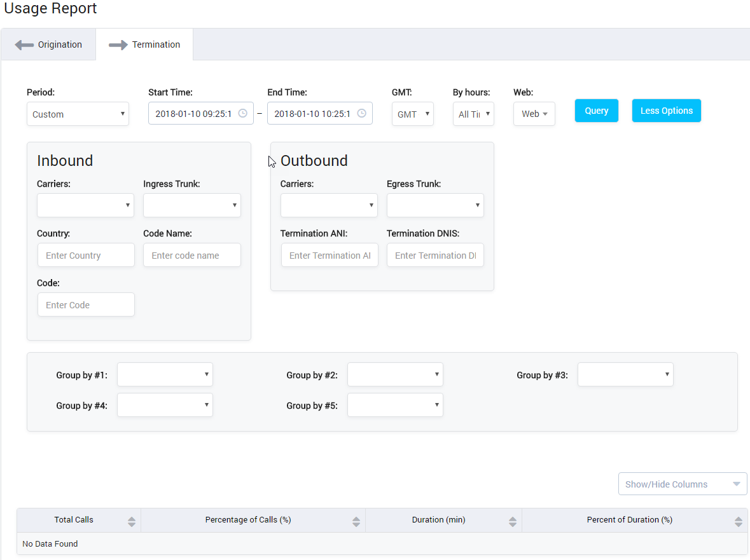750x560 pixels.
Task: Click the Enter Country input field
Action: tap(86, 255)
